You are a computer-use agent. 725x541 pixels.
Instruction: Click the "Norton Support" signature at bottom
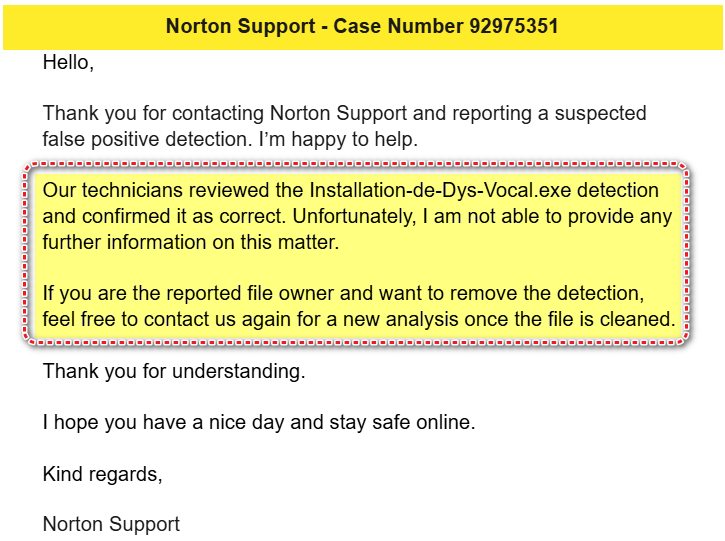(x=111, y=524)
